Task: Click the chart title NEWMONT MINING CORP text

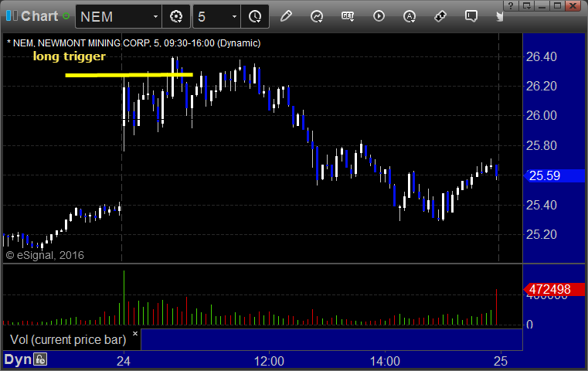Action: coord(93,43)
